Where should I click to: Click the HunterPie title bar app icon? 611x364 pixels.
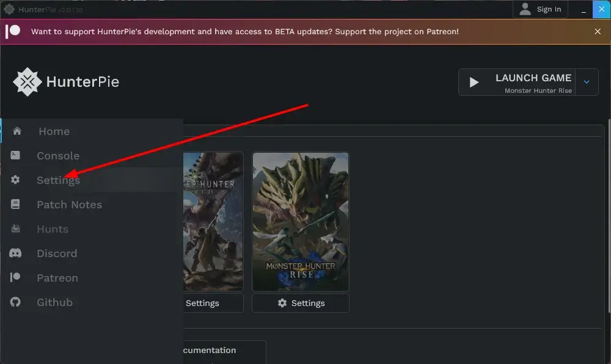[x=9, y=9]
